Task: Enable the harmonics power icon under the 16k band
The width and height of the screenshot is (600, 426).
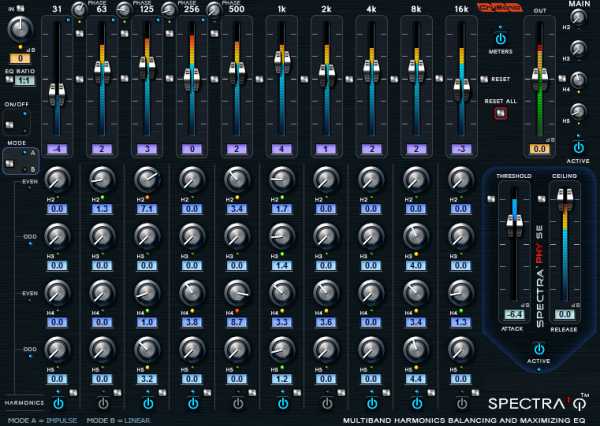Action: pyautogui.click(x=462, y=403)
